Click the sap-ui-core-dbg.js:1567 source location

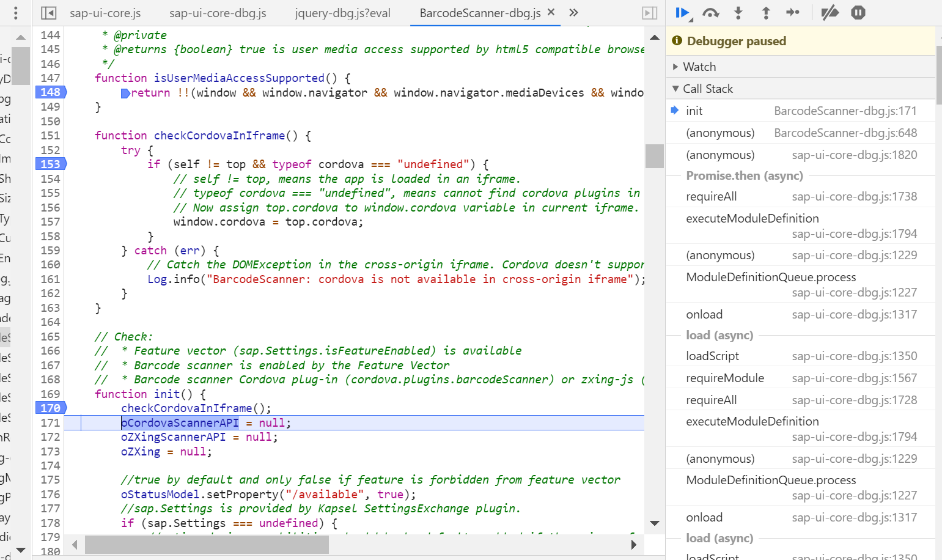(855, 378)
